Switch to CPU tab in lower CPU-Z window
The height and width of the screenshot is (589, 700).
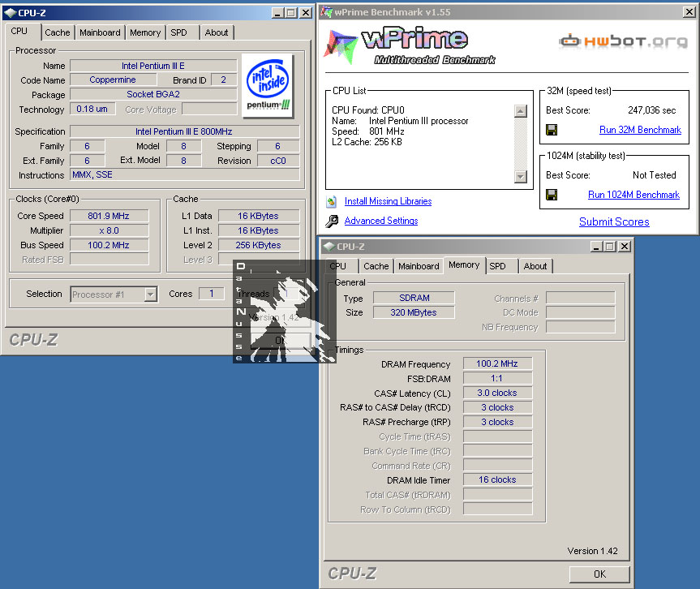pyautogui.click(x=338, y=266)
